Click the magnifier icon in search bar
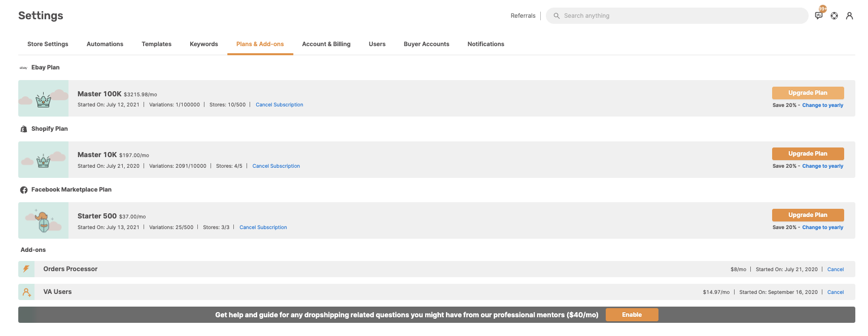Image resolution: width=868 pixels, height=336 pixels. pyautogui.click(x=557, y=16)
